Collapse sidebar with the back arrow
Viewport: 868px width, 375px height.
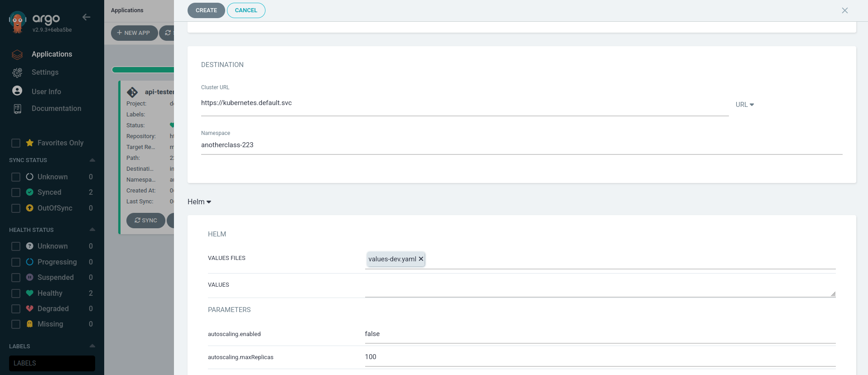pyautogui.click(x=87, y=17)
